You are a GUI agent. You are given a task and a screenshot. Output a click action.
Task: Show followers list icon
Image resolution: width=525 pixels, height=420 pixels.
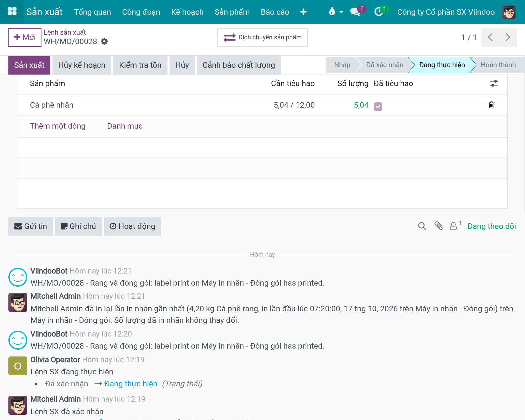(x=455, y=226)
